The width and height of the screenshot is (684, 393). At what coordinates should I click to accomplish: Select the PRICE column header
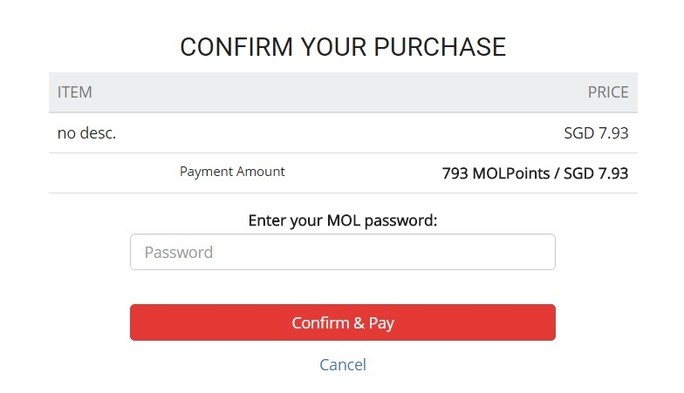[608, 92]
